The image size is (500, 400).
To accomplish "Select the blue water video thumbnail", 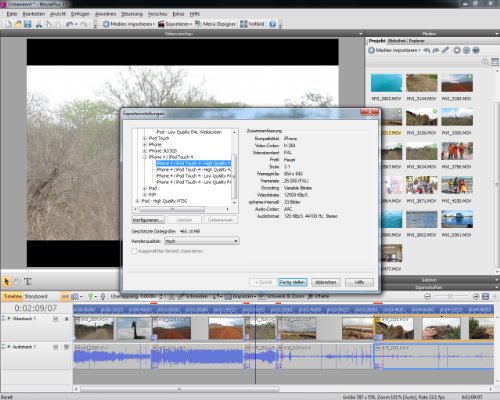I will click(387, 83).
